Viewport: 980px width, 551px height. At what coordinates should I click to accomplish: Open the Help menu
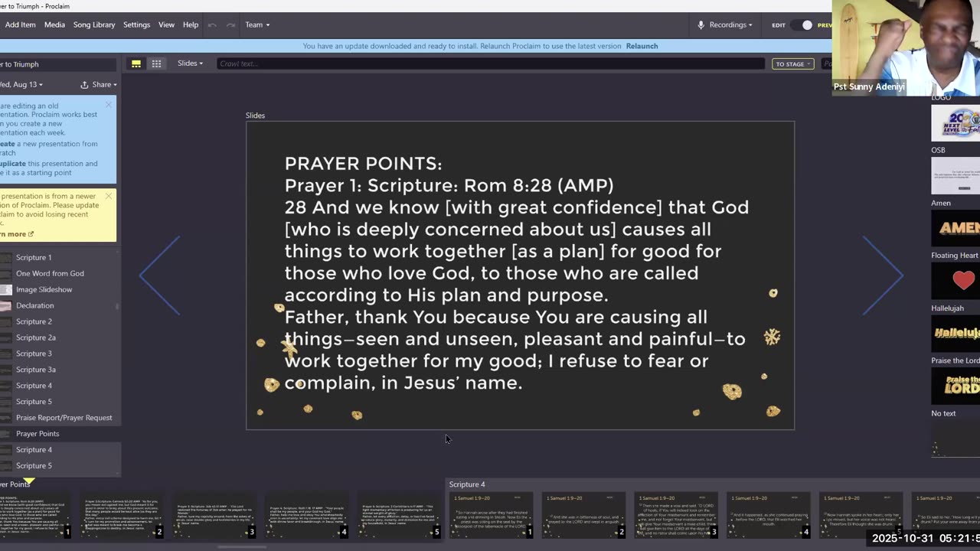click(191, 24)
